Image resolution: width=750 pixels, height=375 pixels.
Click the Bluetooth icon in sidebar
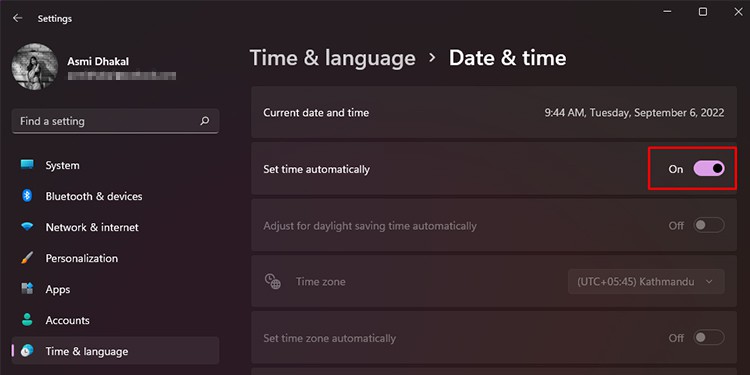(x=27, y=196)
